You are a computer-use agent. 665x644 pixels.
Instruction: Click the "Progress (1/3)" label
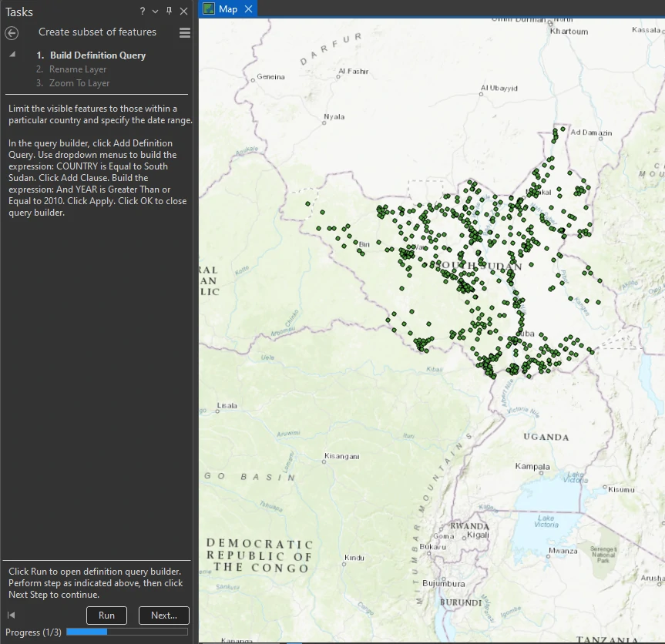33,632
